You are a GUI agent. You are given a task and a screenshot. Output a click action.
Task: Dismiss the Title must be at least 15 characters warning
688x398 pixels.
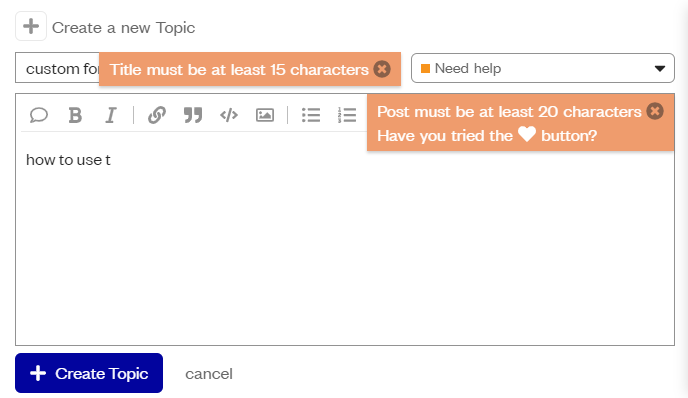[382, 69]
